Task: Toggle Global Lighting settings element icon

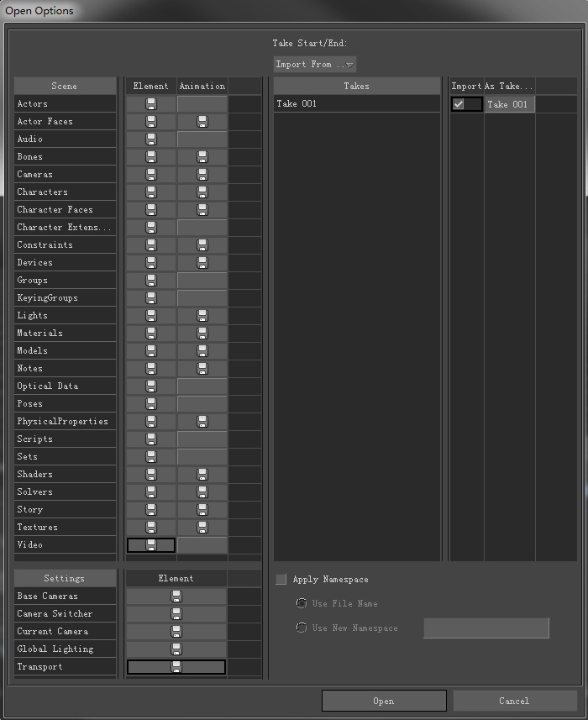Action: tap(176, 649)
